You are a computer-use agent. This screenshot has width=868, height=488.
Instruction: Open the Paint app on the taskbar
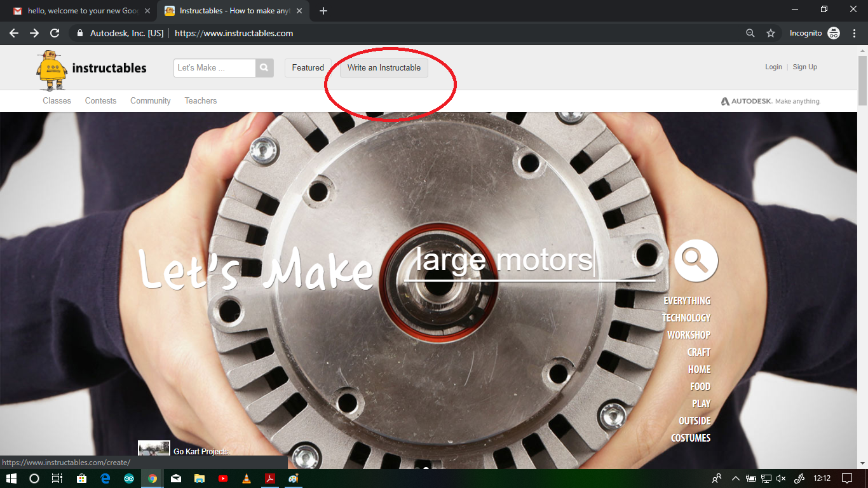[x=294, y=478]
